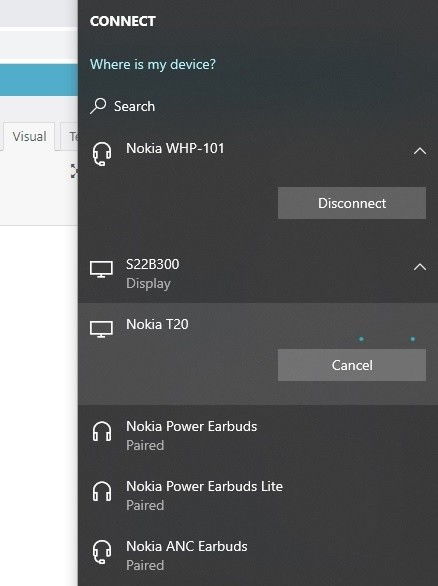Select the Nokia ANC Earbuds paired device
This screenshot has height=586, width=438.
click(x=258, y=555)
